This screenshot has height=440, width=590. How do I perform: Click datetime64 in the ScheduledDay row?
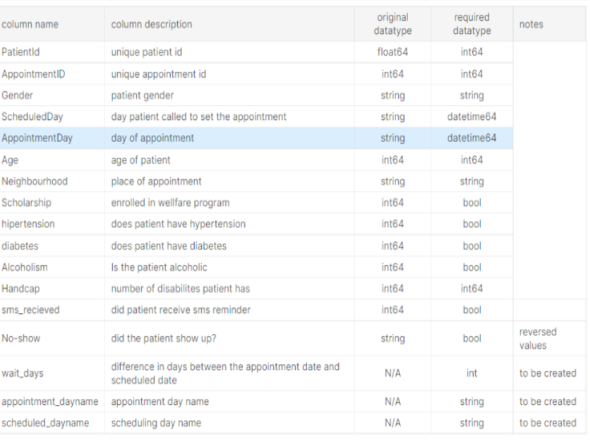(x=471, y=117)
